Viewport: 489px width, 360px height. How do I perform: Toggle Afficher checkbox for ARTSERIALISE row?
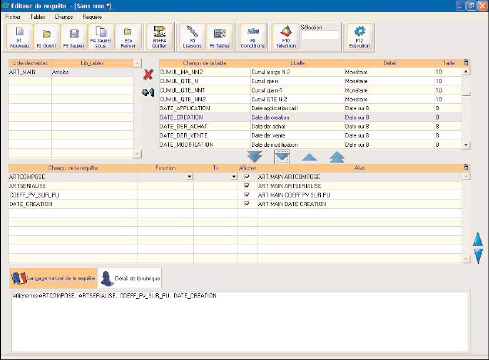coord(247,186)
